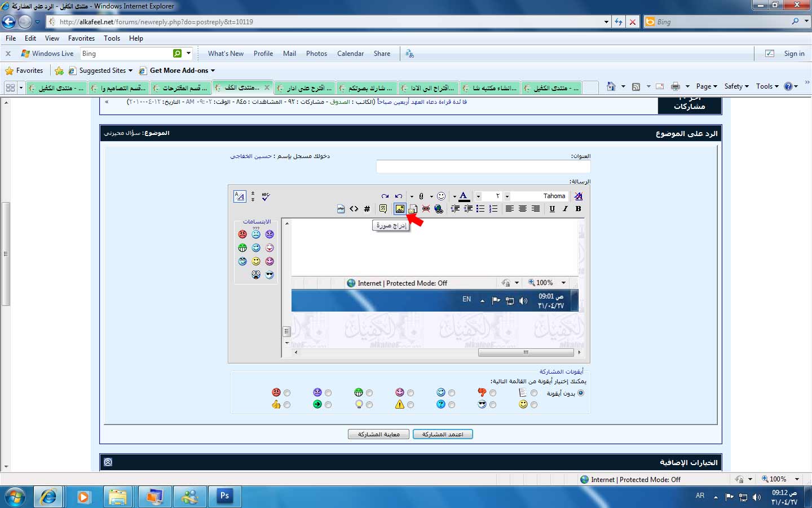Open the Favorites menu in menu bar
812x508 pixels.
pos(81,38)
